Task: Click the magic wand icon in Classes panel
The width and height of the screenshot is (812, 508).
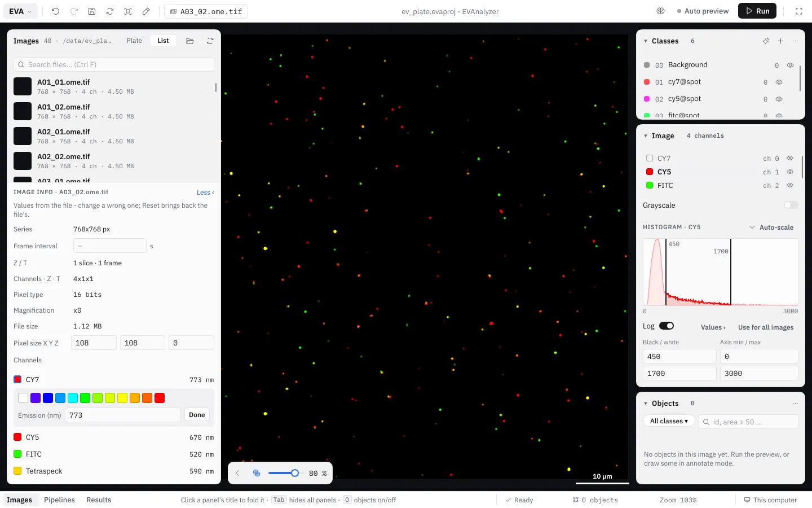Action: click(766, 41)
